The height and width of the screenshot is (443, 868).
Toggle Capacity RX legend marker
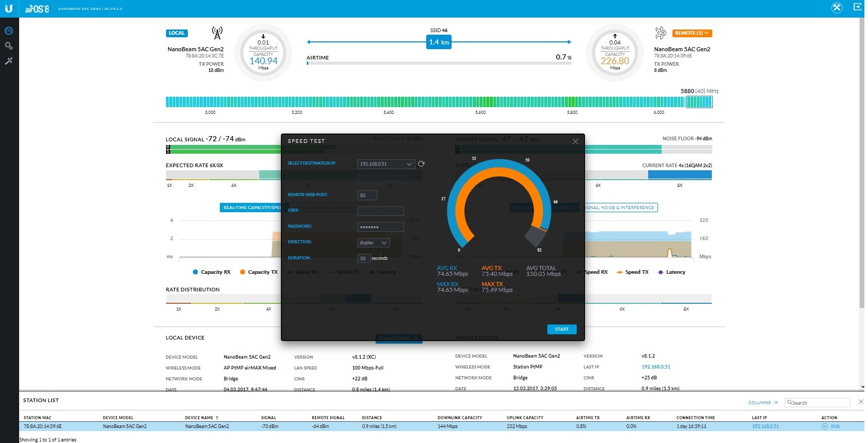click(x=196, y=272)
